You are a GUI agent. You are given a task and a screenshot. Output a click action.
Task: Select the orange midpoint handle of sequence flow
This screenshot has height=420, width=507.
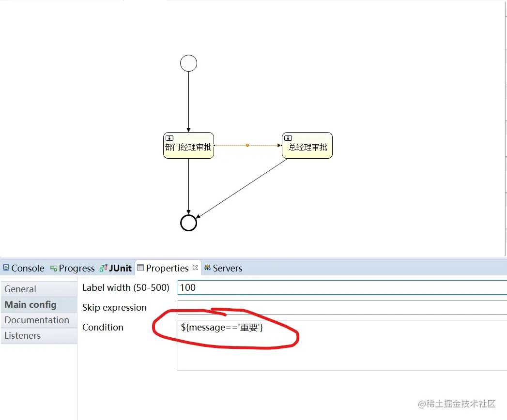[x=247, y=145]
